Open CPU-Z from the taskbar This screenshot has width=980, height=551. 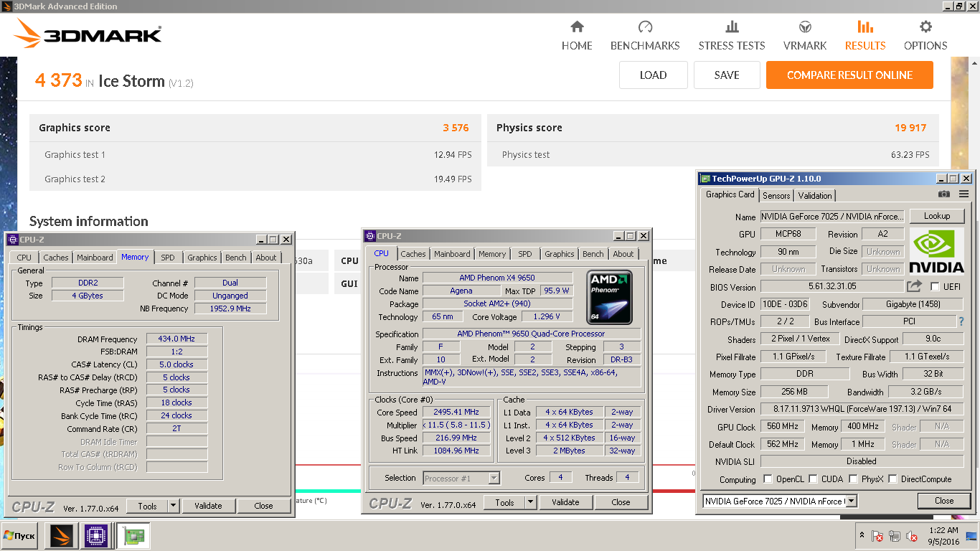(96, 536)
